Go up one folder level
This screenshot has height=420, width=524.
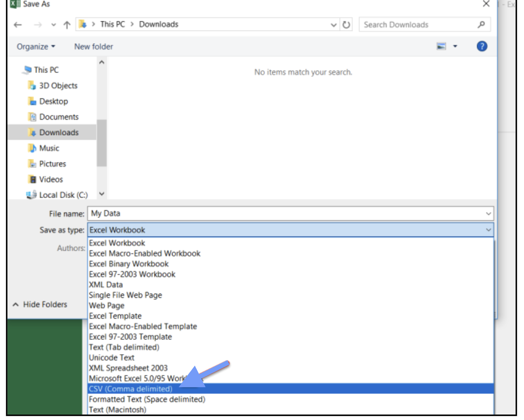(x=67, y=25)
